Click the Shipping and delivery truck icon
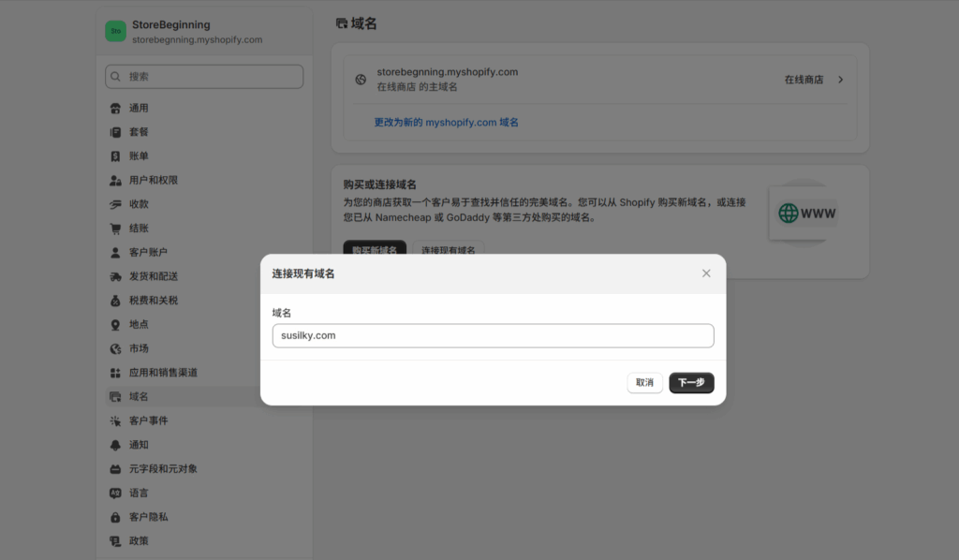 click(x=115, y=276)
